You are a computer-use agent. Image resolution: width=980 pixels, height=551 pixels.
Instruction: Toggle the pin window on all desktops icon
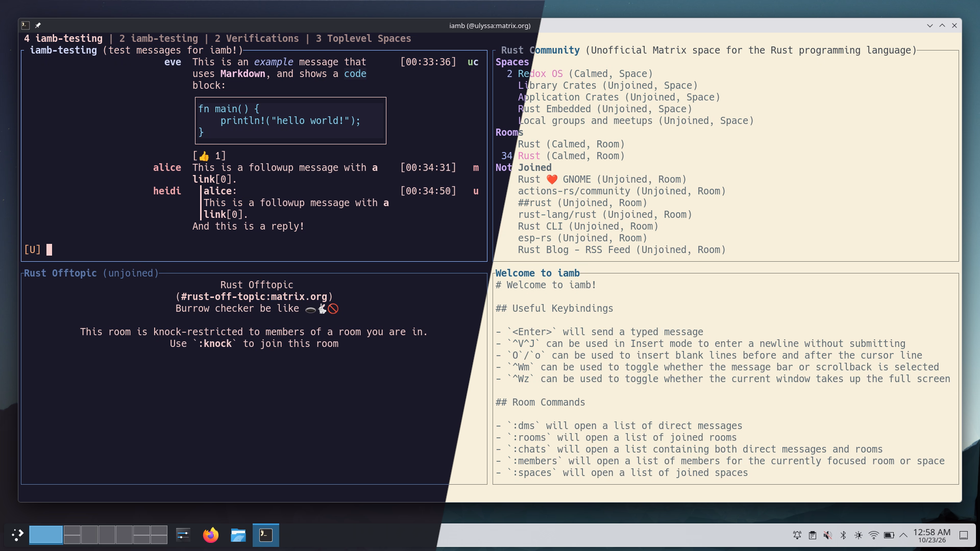pyautogui.click(x=38, y=25)
